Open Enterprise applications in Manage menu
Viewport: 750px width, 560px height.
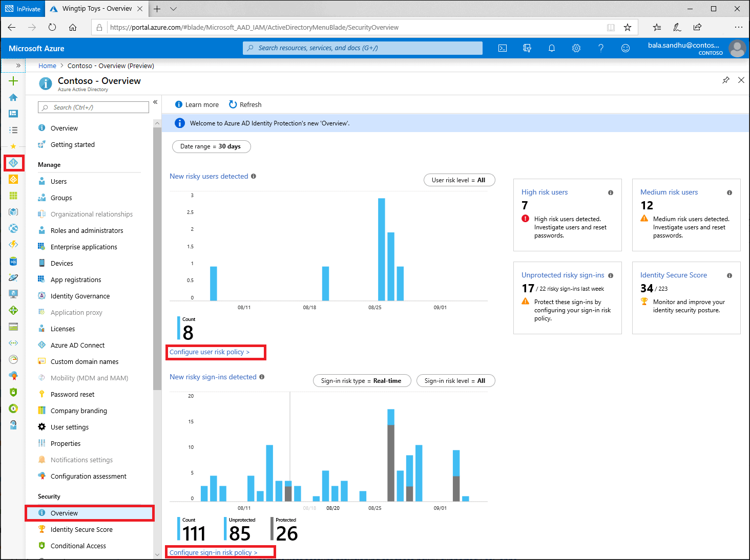(x=84, y=247)
